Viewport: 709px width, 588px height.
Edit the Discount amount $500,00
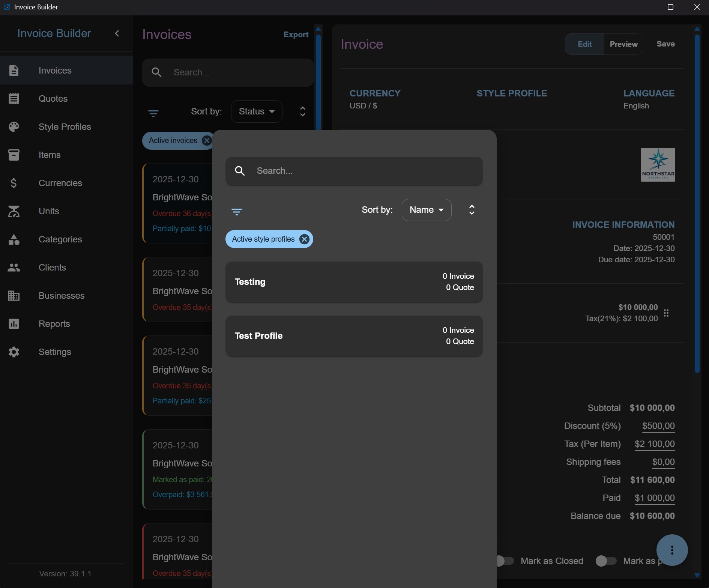click(658, 426)
